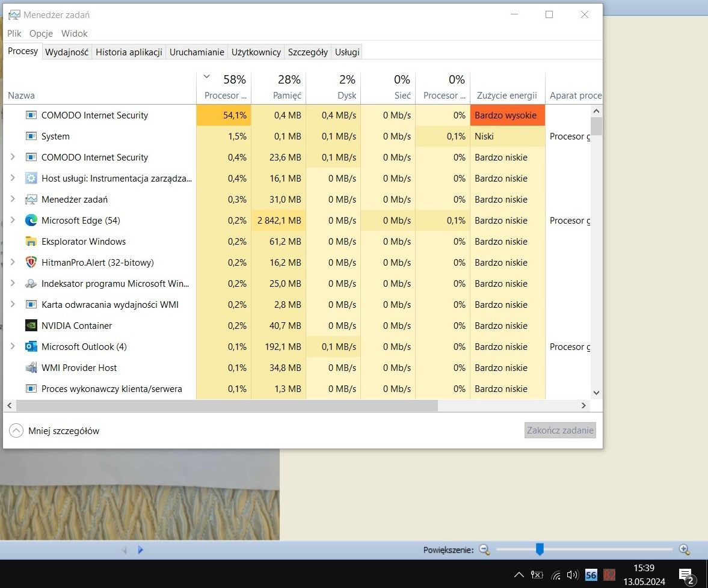Image resolution: width=708 pixels, height=588 pixels.
Task: Click the blue 56 temperature tray icon
Action: 591,574
